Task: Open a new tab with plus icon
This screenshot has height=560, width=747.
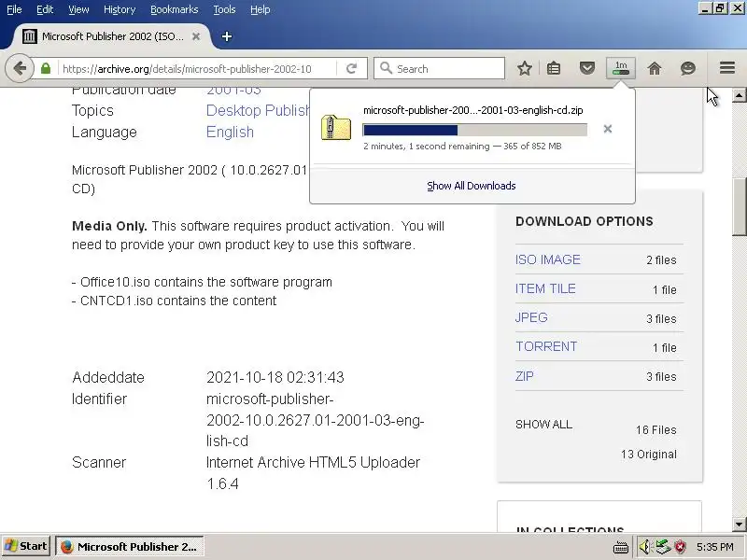Action: click(x=227, y=36)
